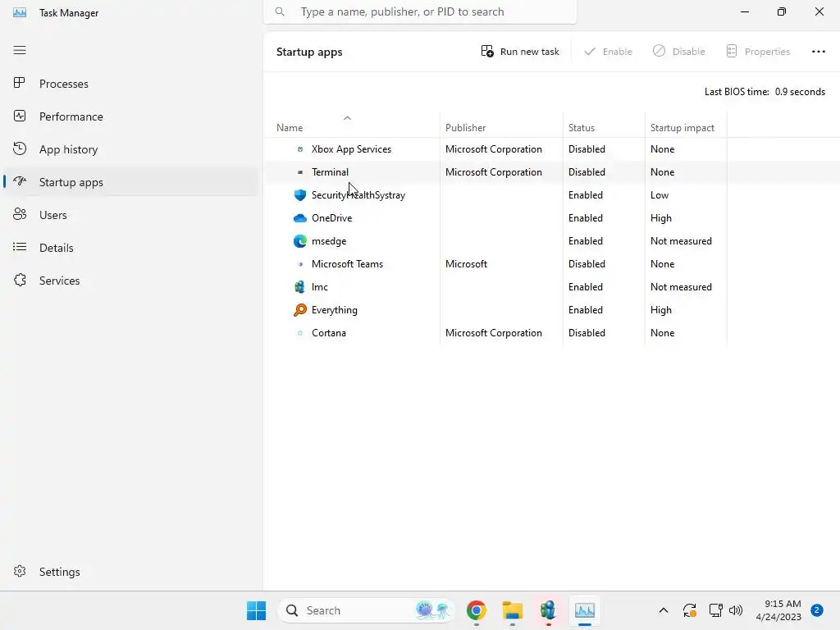The height and width of the screenshot is (630, 840).
Task: Click Run new task button
Action: click(x=519, y=52)
